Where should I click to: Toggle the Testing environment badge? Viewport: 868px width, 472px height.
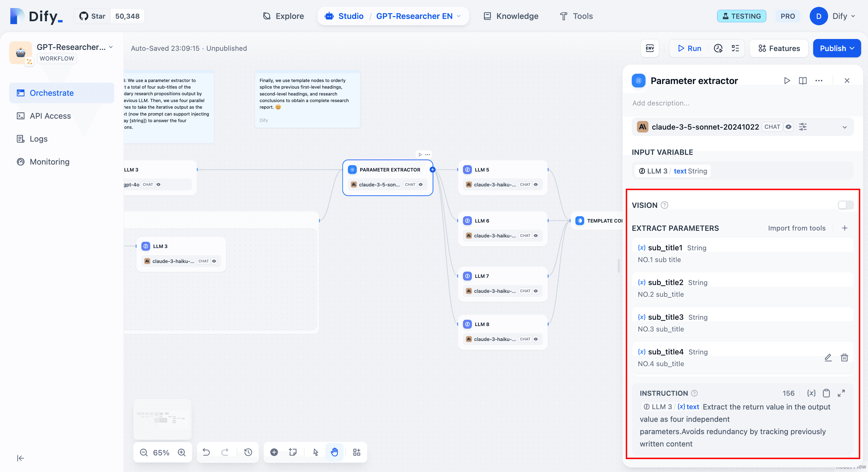[741, 16]
